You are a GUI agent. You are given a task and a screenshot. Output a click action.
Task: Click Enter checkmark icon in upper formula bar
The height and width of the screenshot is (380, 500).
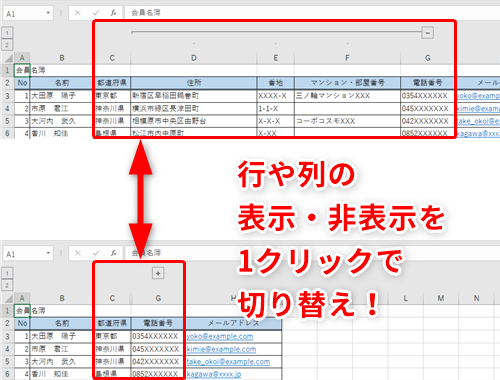[96, 13]
